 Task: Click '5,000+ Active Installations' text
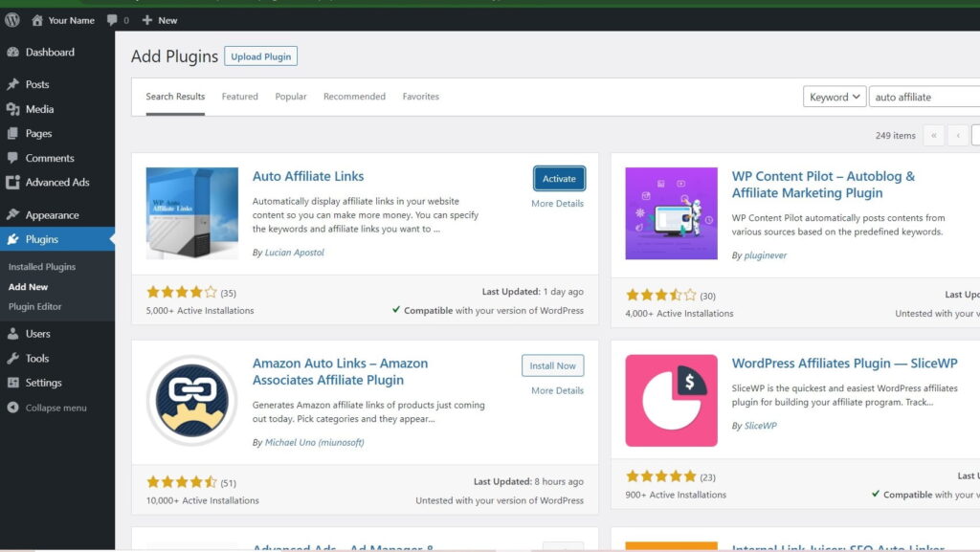(x=200, y=310)
